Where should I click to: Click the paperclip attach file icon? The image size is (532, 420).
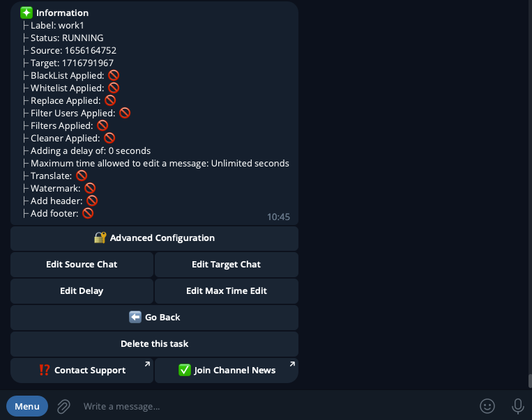coord(63,406)
